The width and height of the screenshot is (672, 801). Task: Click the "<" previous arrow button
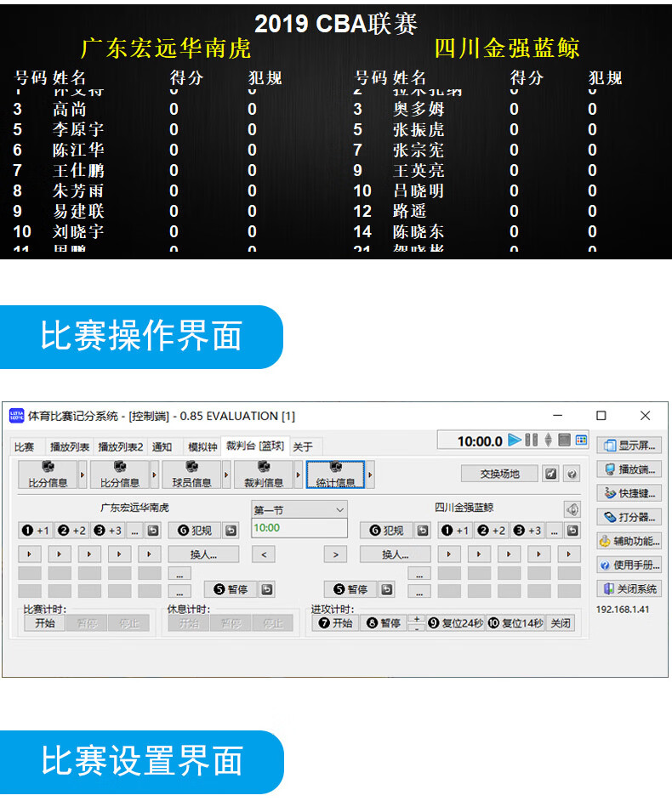(264, 554)
